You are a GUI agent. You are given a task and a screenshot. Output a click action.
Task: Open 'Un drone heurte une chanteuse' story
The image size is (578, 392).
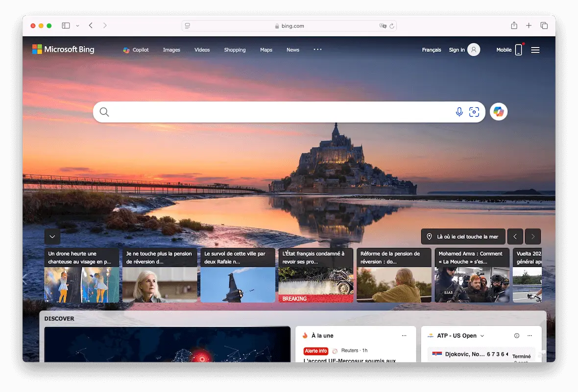pos(82,275)
